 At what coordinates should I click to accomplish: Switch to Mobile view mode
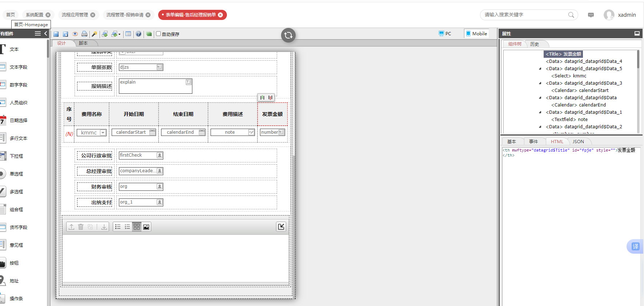coord(476,33)
